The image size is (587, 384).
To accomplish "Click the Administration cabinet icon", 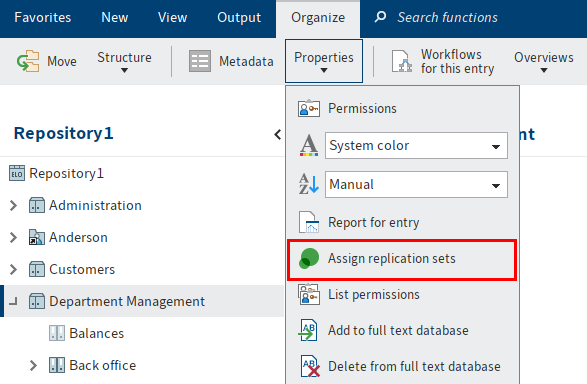I will point(37,205).
